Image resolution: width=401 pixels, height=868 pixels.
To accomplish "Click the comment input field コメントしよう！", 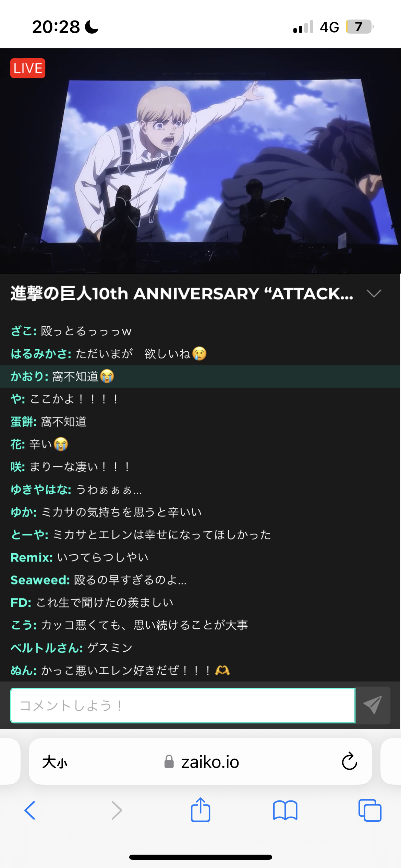I will coord(183,705).
